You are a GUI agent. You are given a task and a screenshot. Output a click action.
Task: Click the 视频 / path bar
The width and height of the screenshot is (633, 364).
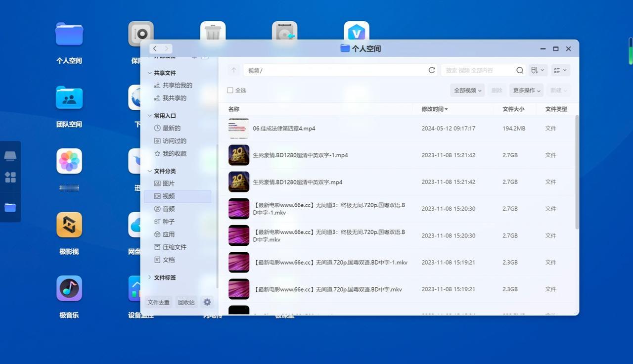[x=335, y=70]
